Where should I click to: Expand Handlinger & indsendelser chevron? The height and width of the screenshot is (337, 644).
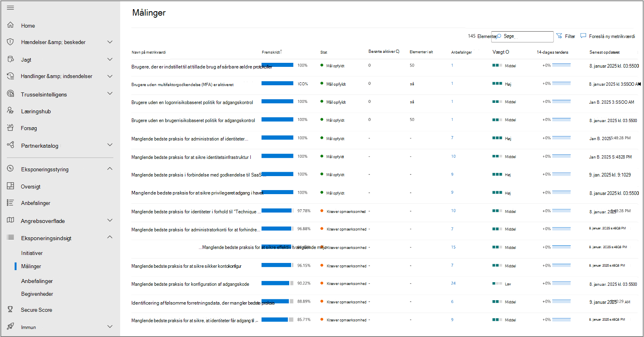click(x=110, y=76)
